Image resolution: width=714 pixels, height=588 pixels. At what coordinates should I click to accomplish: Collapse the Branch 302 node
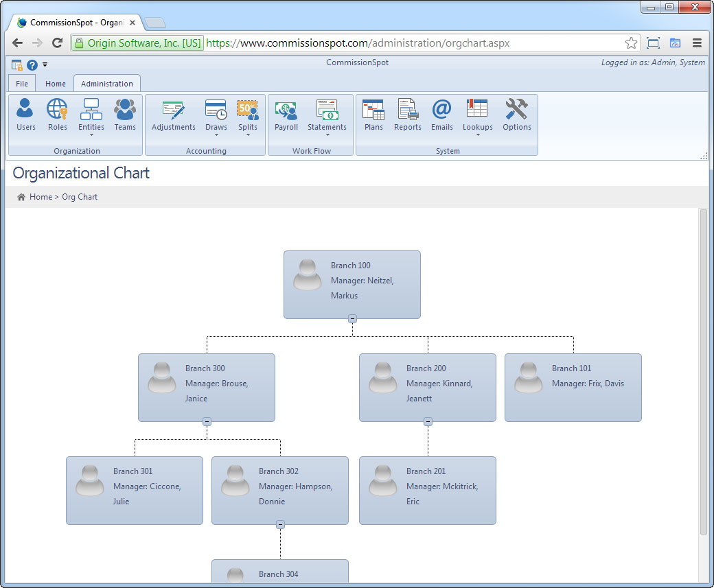click(x=281, y=525)
